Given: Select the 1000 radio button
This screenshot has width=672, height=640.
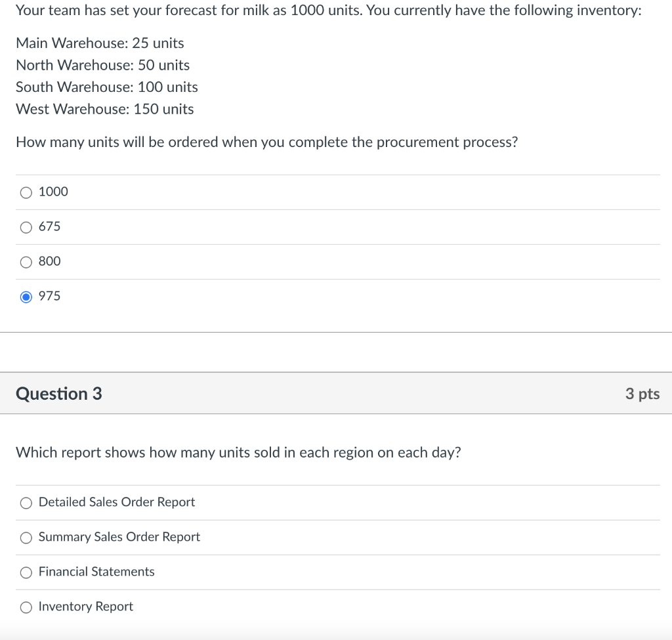Looking at the screenshot, I should [26, 192].
